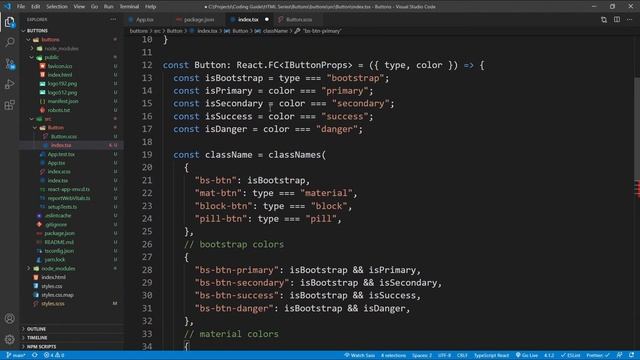640x360 pixels.
Task: Open App.test.tsx in the explorer
Action: (x=61, y=154)
